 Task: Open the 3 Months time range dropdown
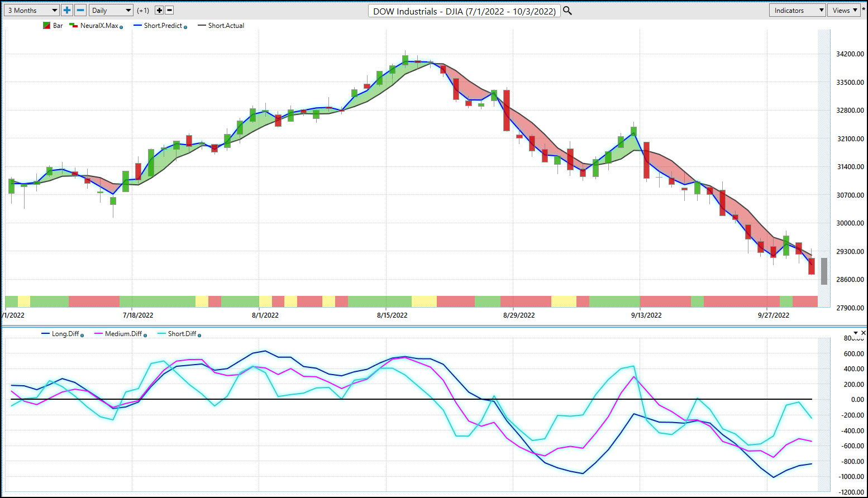click(32, 10)
